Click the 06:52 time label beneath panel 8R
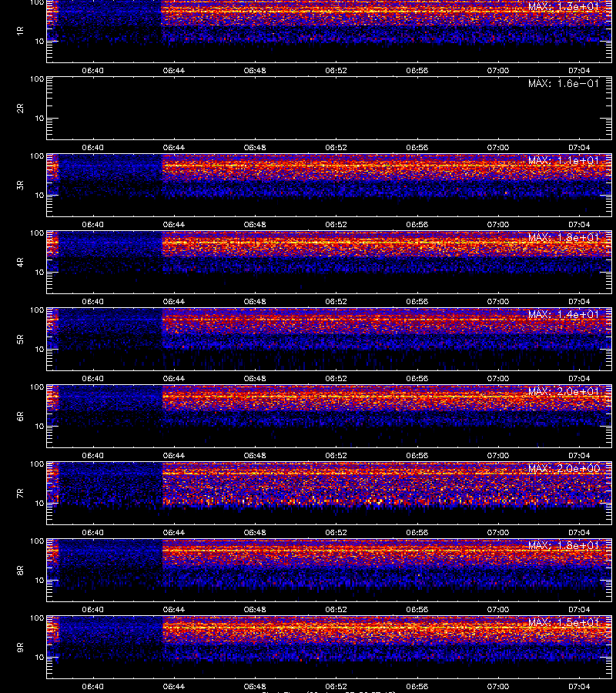Image resolution: width=616 pixels, height=693 pixels. (336, 610)
